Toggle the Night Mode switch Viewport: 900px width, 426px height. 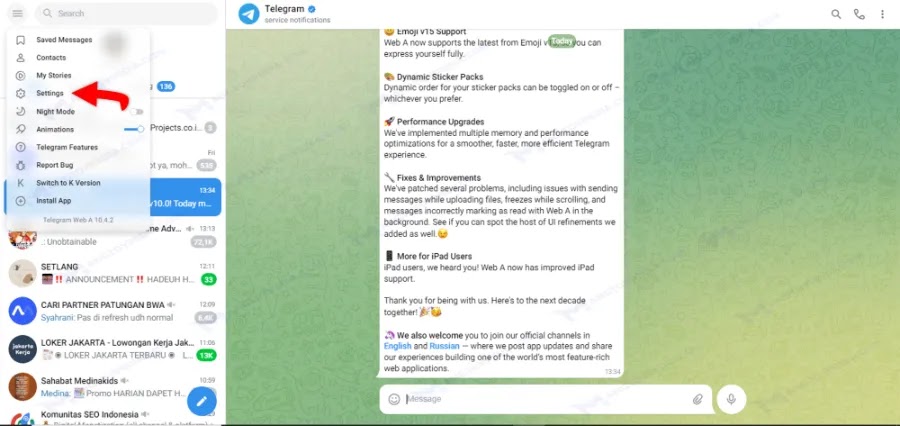tap(136, 111)
